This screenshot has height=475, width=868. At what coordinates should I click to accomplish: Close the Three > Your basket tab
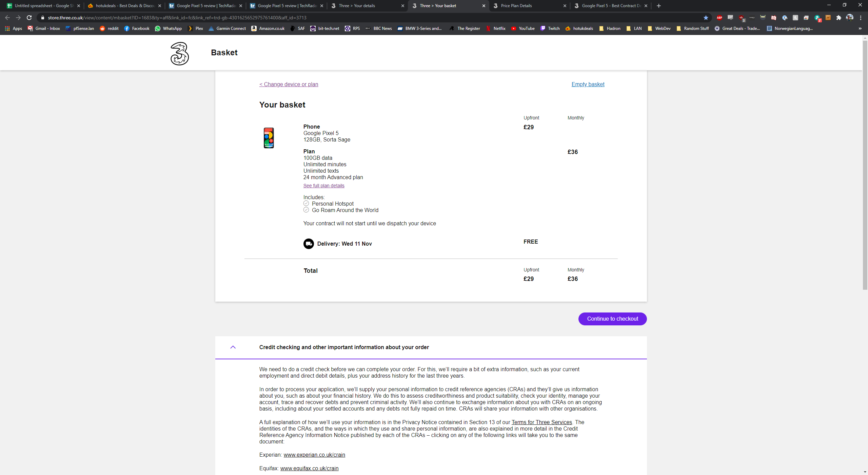tap(484, 6)
